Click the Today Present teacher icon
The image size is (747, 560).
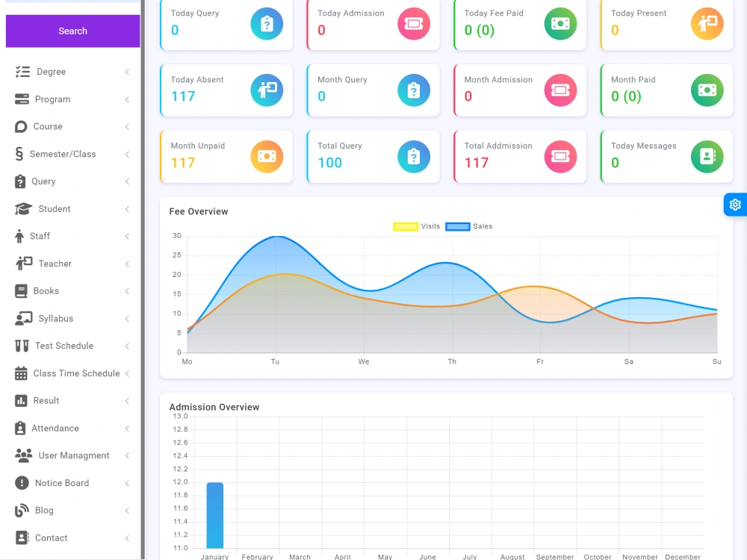707,24
